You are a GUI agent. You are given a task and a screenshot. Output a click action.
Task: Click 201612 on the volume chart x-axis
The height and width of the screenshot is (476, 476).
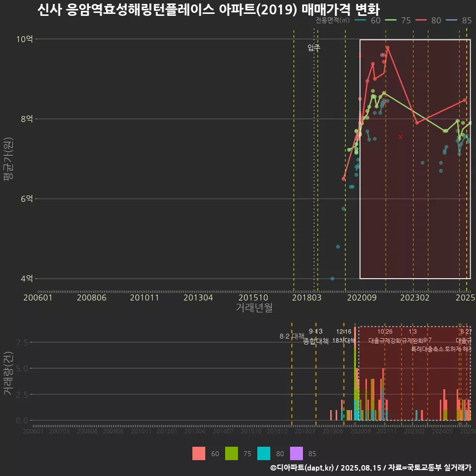[277, 431]
